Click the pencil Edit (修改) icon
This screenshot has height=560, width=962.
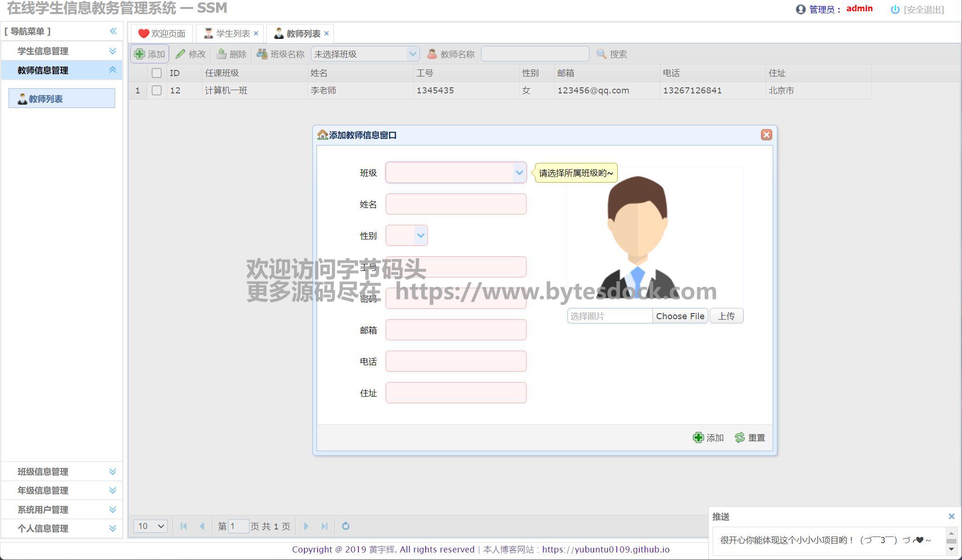pos(180,54)
